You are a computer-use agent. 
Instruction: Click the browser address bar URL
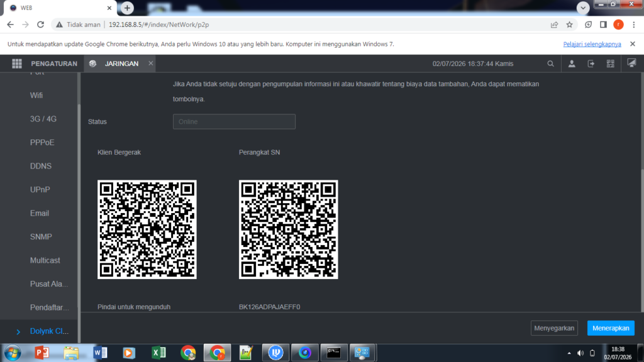[158, 25]
